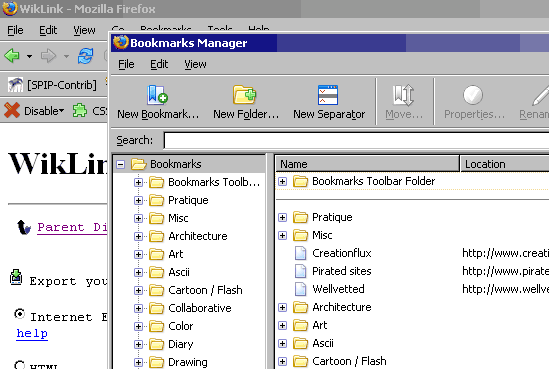This screenshot has width=549, height=369.
Task: Click the Reload icon in Firefox window
Action: pyautogui.click(x=85, y=56)
